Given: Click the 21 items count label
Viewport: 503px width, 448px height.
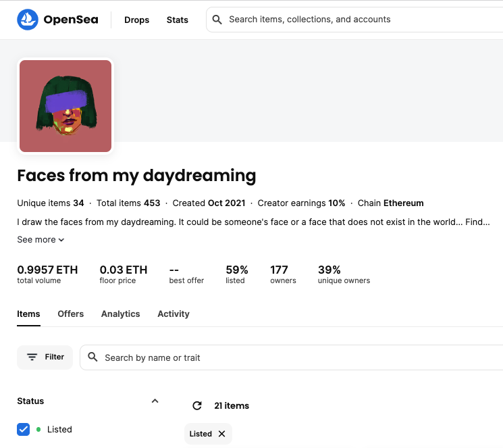Looking at the screenshot, I should (x=232, y=405).
